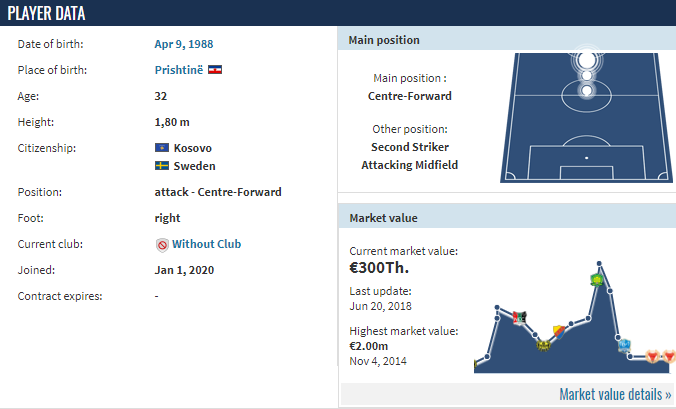Select the highest peak point on value chart
Image resolution: width=676 pixels, height=409 pixels.
599,263
